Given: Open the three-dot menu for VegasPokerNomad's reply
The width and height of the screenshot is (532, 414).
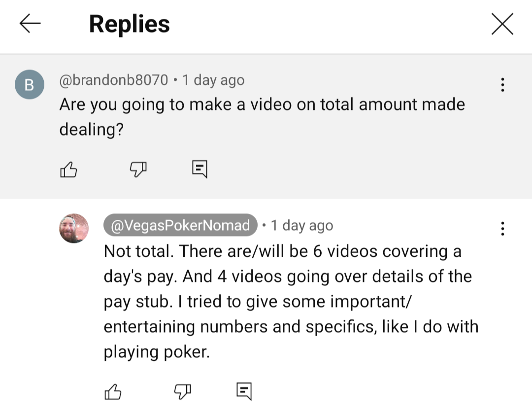Looking at the screenshot, I should tap(502, 228).
